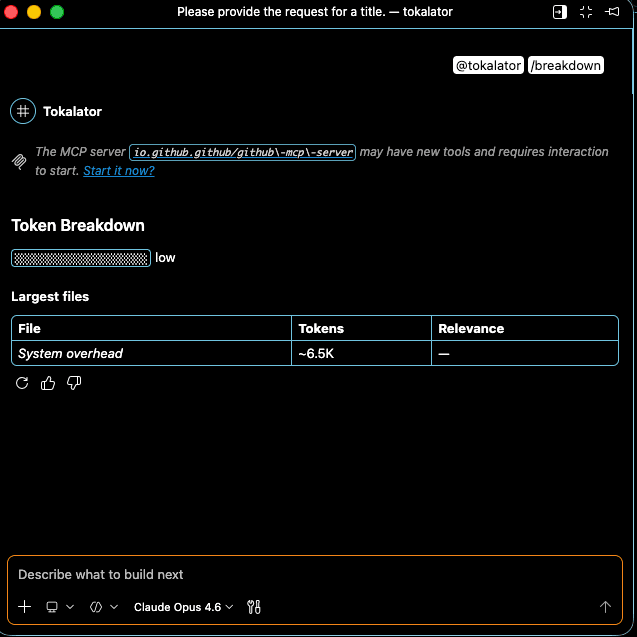
Task: Open the agent mode dropdown
Action: 104,607
